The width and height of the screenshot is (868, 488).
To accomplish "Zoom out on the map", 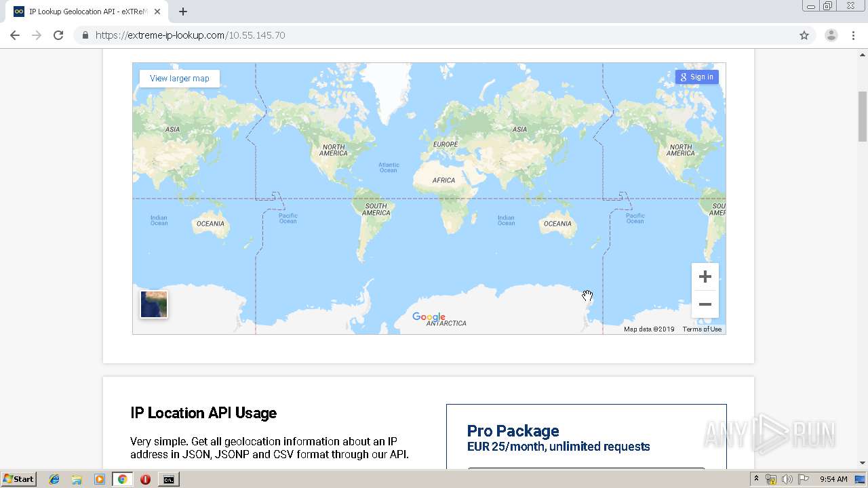I will point(705,304).
